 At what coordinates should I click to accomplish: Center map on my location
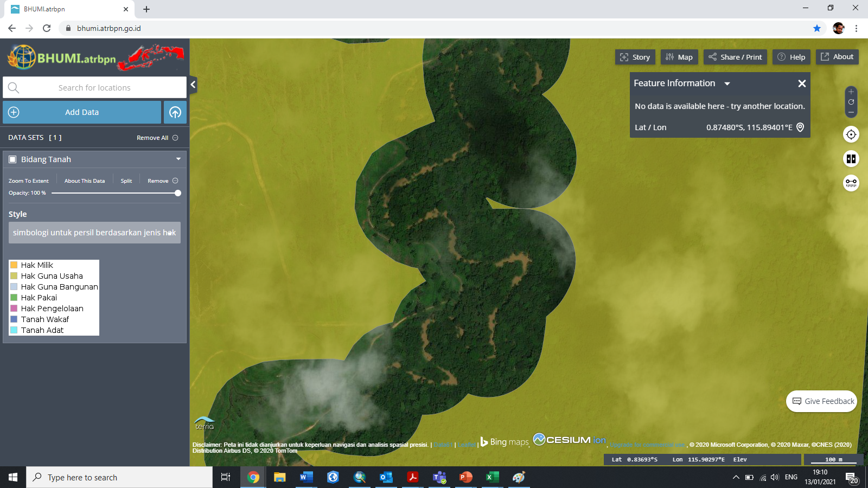851,134
